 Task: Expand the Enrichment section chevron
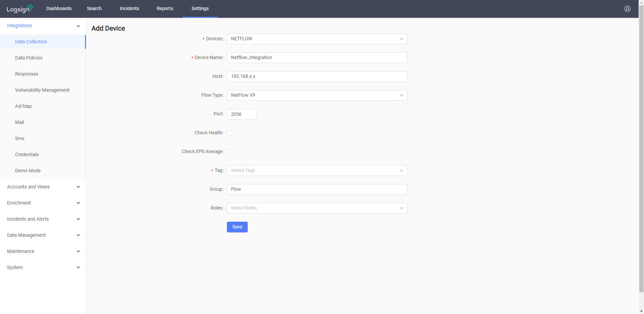coord(78,203)
